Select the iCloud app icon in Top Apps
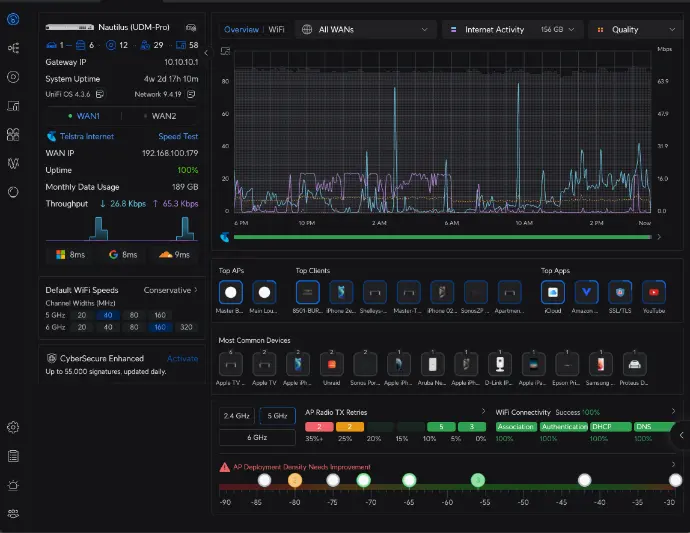Screen dimensions: 690x533 [552, 292]
